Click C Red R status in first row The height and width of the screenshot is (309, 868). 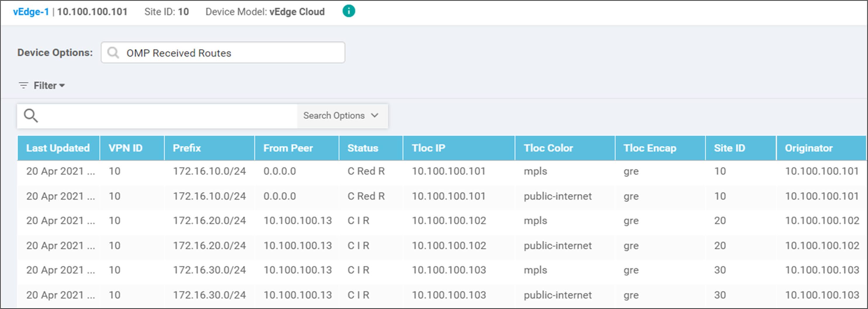[x=366, y=171]
